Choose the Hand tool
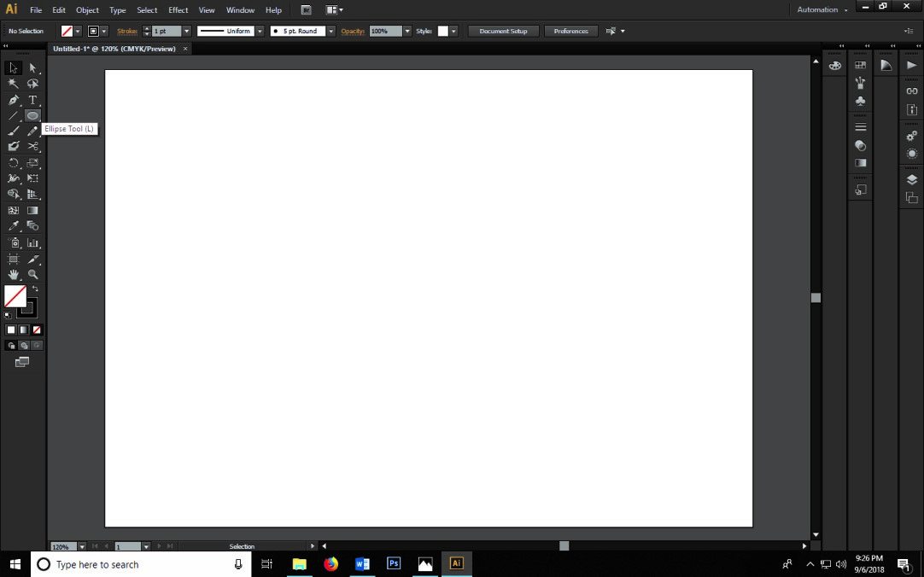Image resolution: width=924 pixels, height=577 pixels. point(13,274)
